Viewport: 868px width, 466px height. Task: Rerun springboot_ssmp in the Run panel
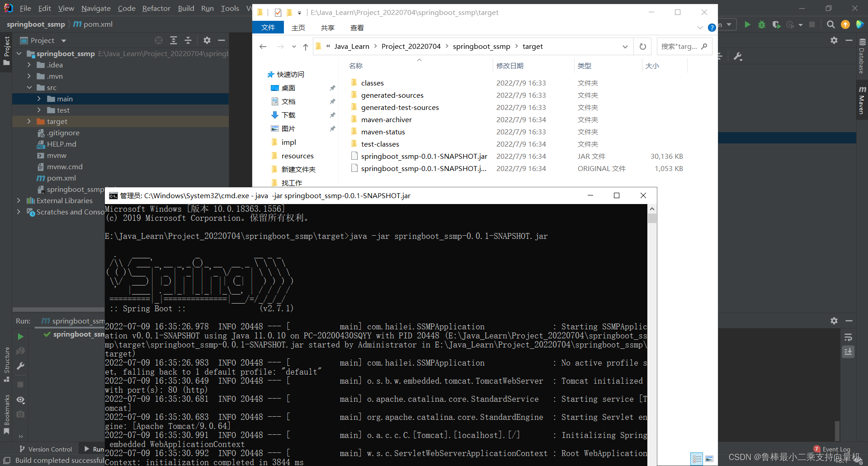pyautogui.click(x=20, y=337)
